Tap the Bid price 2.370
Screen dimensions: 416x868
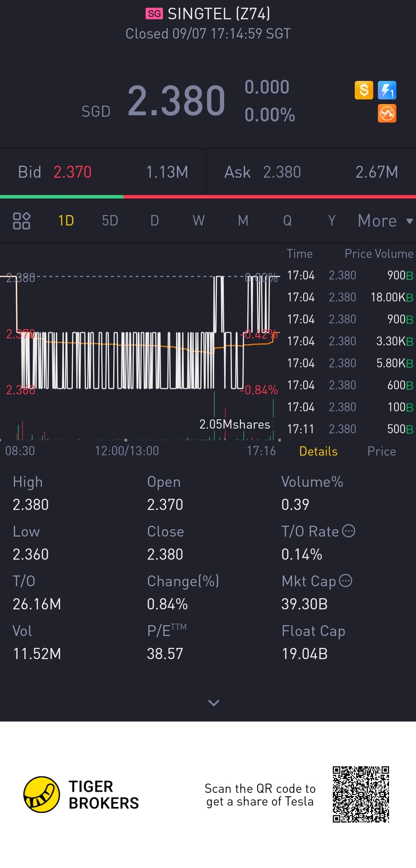72,172
